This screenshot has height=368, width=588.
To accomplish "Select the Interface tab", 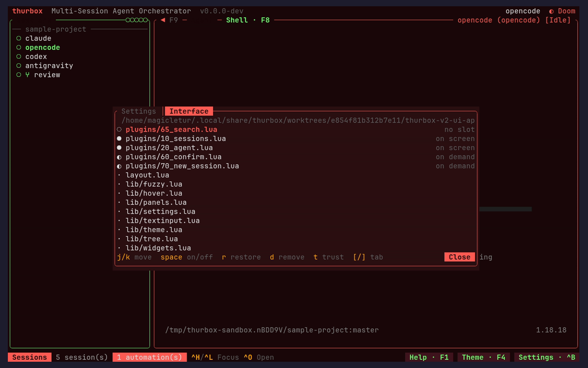I will click(189, 111).
